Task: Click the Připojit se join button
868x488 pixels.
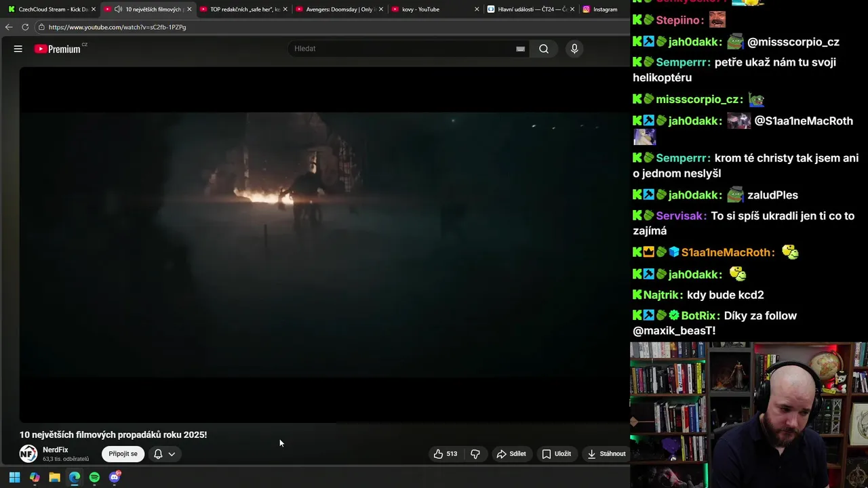Action: (x=123, y=454)
